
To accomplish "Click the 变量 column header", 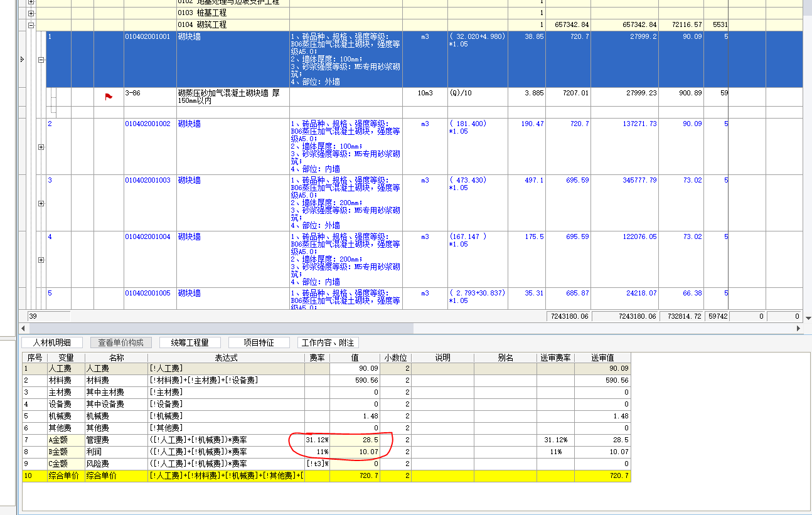I will pos(66,358).
